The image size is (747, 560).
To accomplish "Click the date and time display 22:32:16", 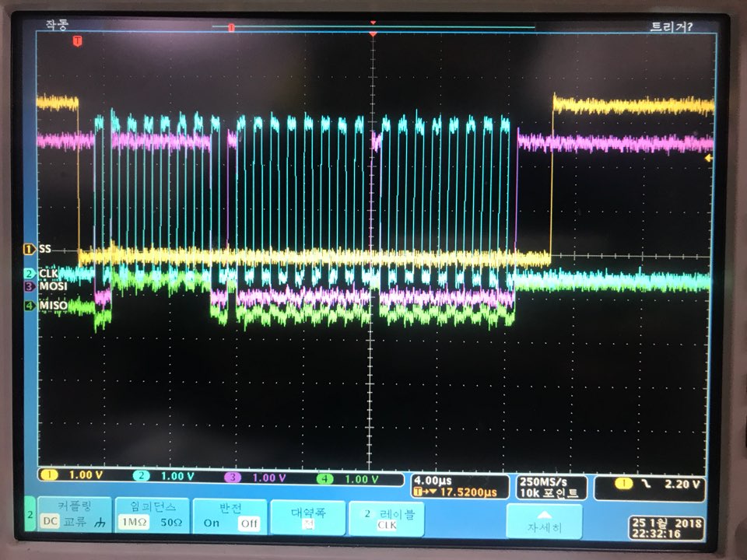I will pos(665,529).
